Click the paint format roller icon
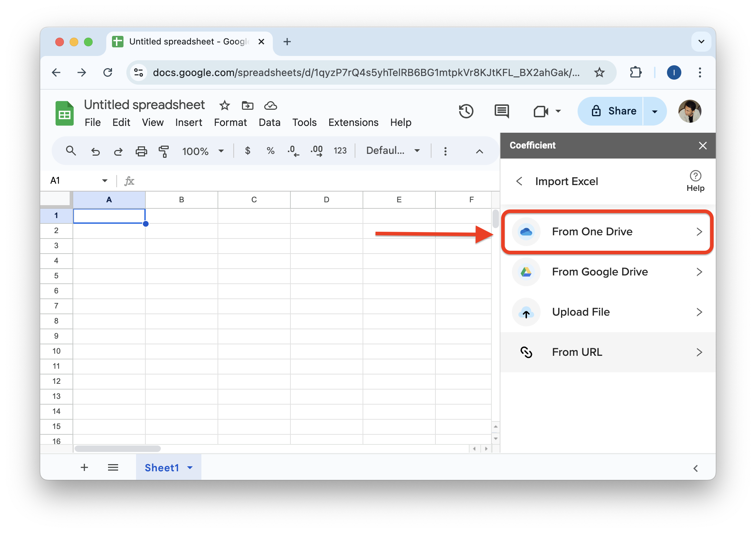Viewport: 756px width, 533px height. tap(164, 151)
